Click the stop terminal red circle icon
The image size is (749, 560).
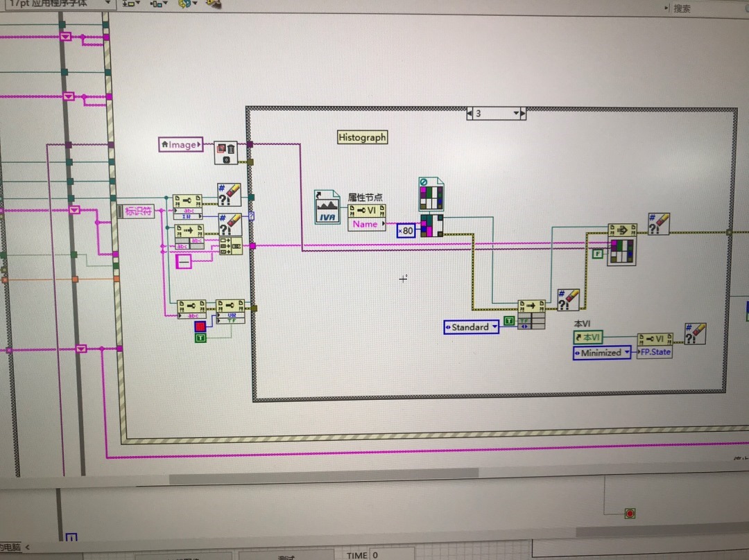630,513
